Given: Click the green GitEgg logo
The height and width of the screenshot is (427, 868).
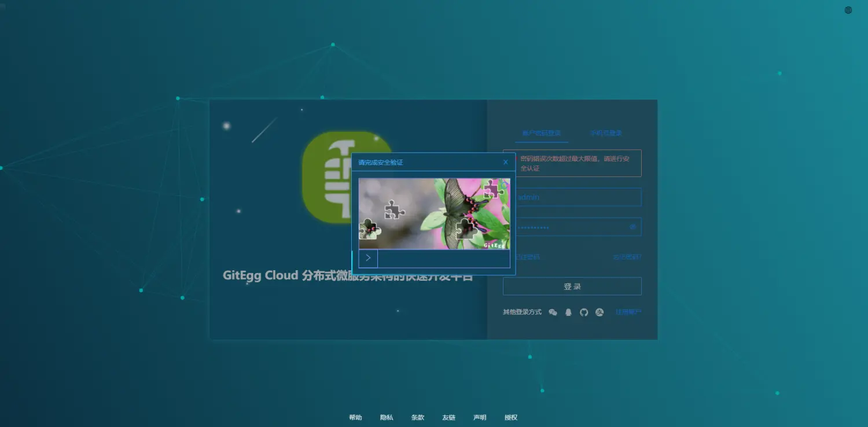Looking at the screenshot, I should coord(347,176).
